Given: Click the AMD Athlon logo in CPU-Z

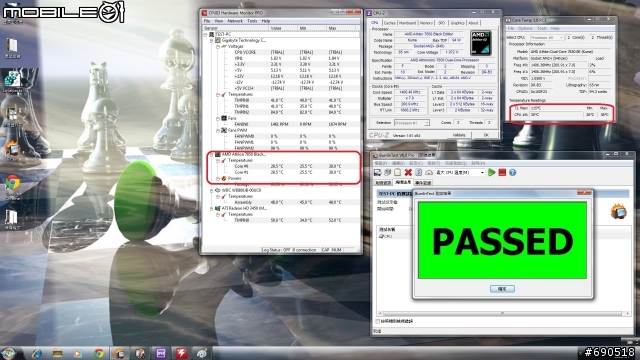Looking at the screenshot, I should 480,43.
